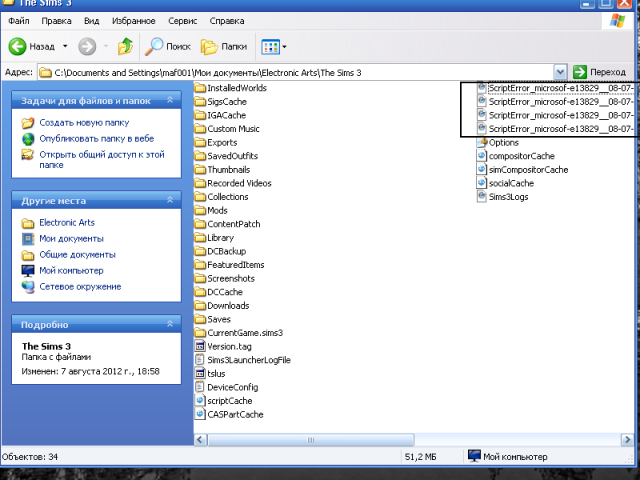The image size is (640, 480).
Task: Toggle the Folders pane (Папки)
Action: tap(224, 46)
